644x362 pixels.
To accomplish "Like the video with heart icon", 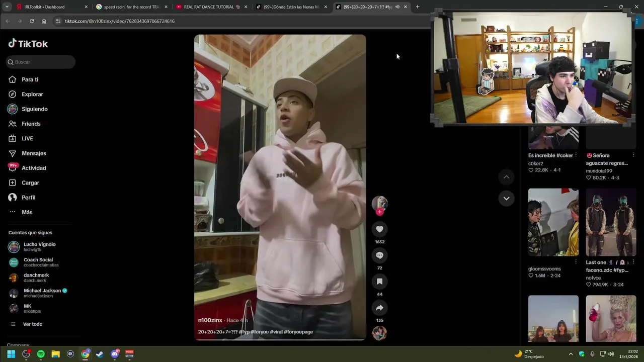I will 380,229.
